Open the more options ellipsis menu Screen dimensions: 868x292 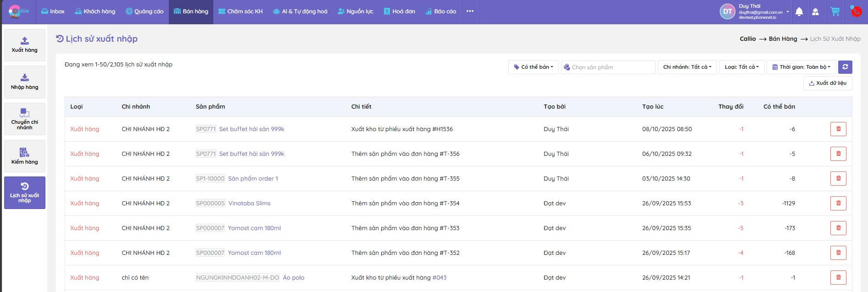point(470,11)
